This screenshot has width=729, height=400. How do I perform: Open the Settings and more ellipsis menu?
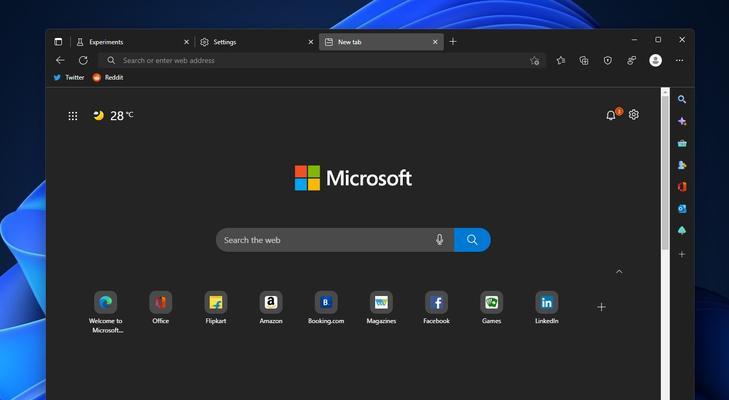coord(680,60)
